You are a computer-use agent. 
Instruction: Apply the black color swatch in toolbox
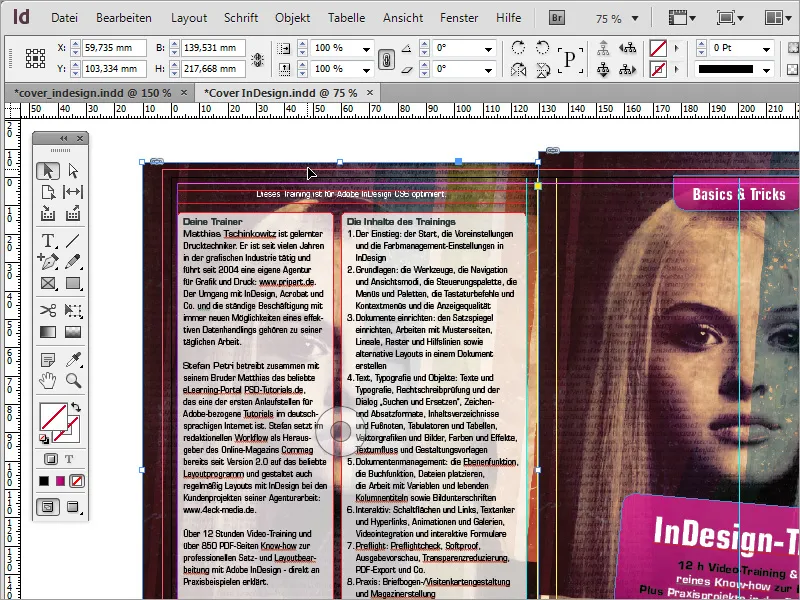44,481
